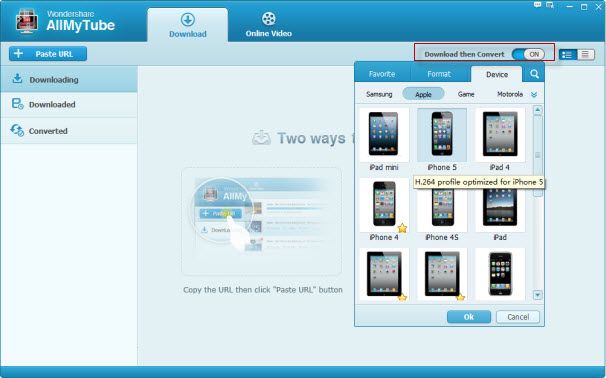
Task: Open the Online Video tab
Action: pyautogui.click(x=269, y=24)
